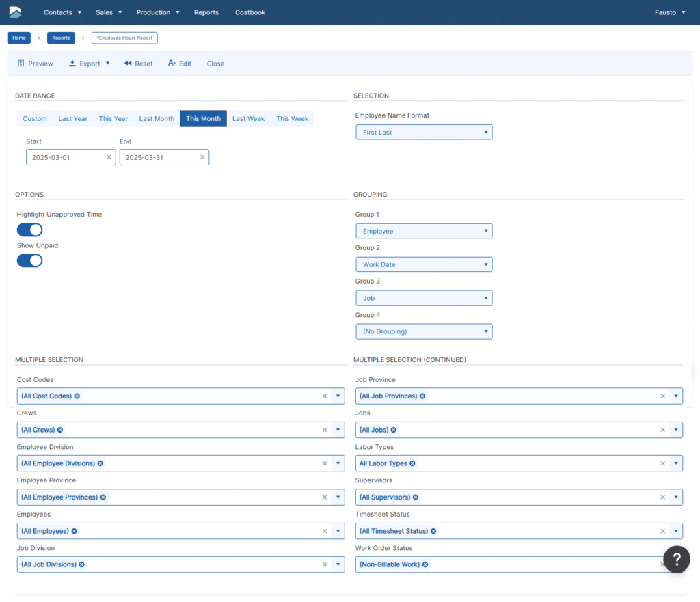Expand the Group 4 grouping dropdown
This screenshot has width=700, height=602.
[x=424, y=331]
